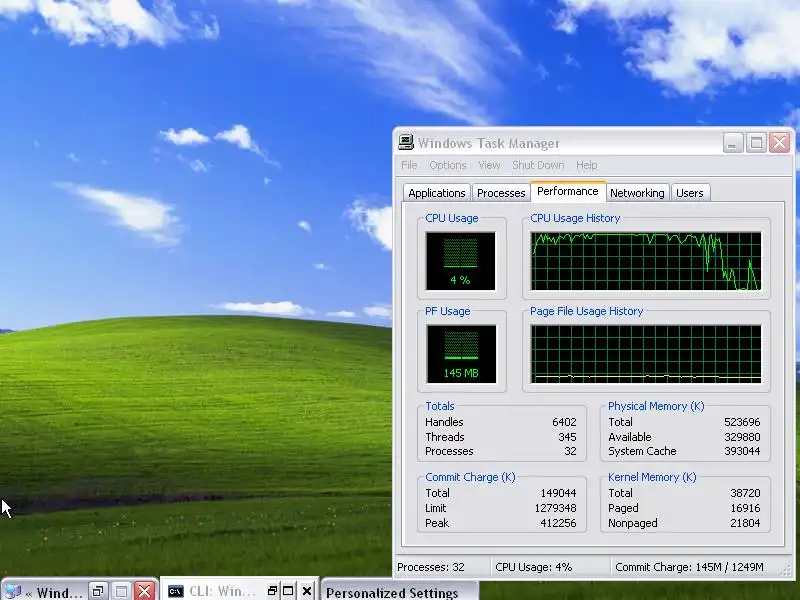The height and width of the screenshot is (600, 800).
Task: Open the Help menu
Action: tap(586, 165)
